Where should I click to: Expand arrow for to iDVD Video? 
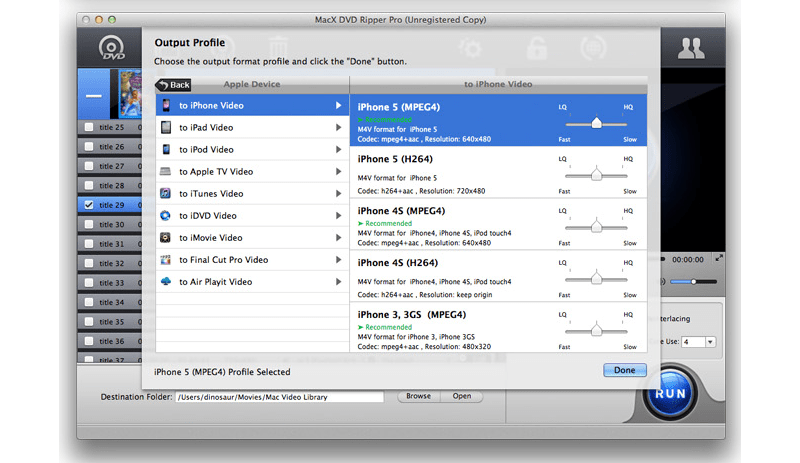(x=338, y=215)
